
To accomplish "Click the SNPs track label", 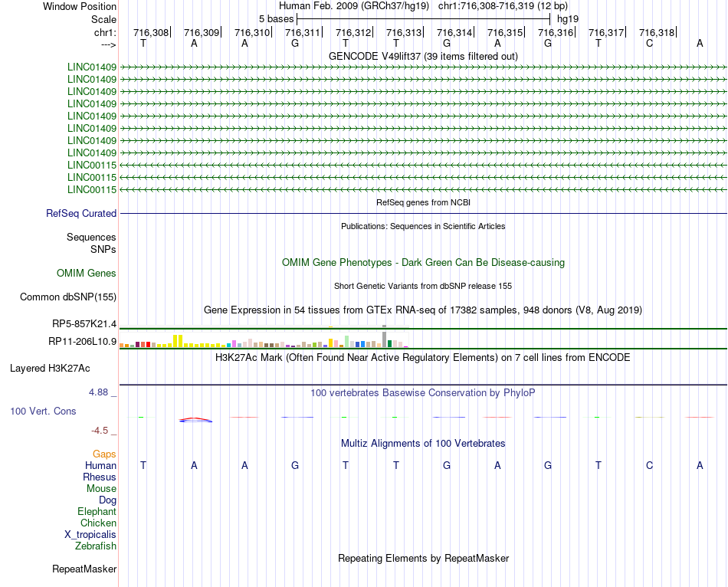I will (x=103, y=249).
